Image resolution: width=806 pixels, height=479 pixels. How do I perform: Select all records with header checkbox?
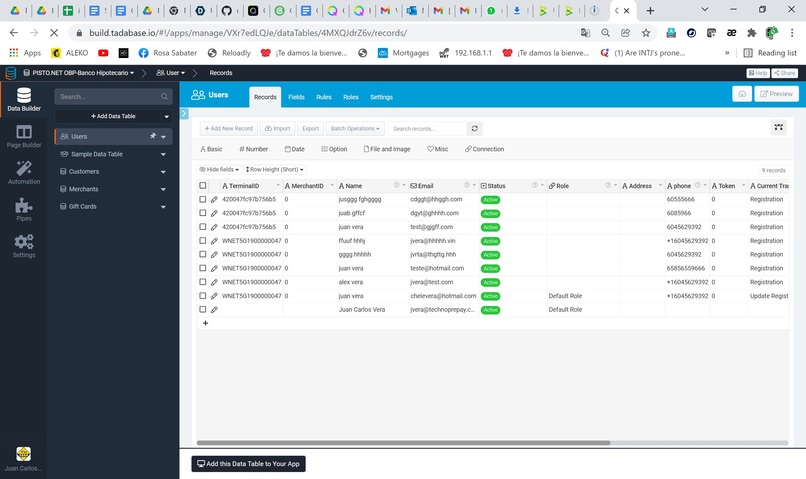(x=203, y=186)
